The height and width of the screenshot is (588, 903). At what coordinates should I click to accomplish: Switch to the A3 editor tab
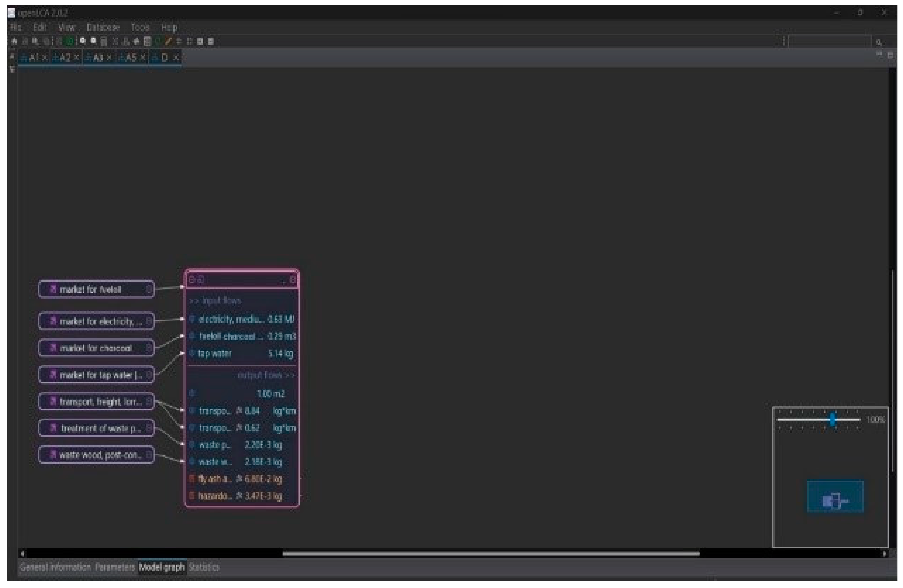(98, 58)
